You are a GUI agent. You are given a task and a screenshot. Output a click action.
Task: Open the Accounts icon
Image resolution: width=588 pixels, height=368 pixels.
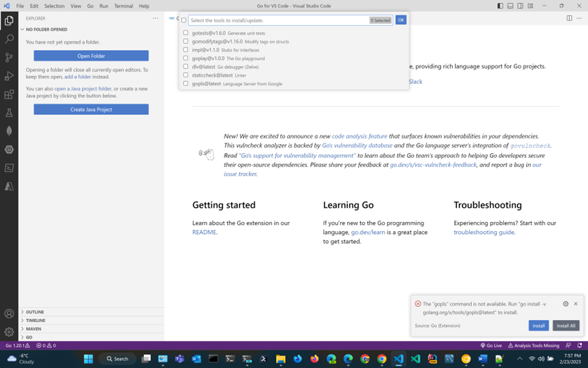point(9,314)
